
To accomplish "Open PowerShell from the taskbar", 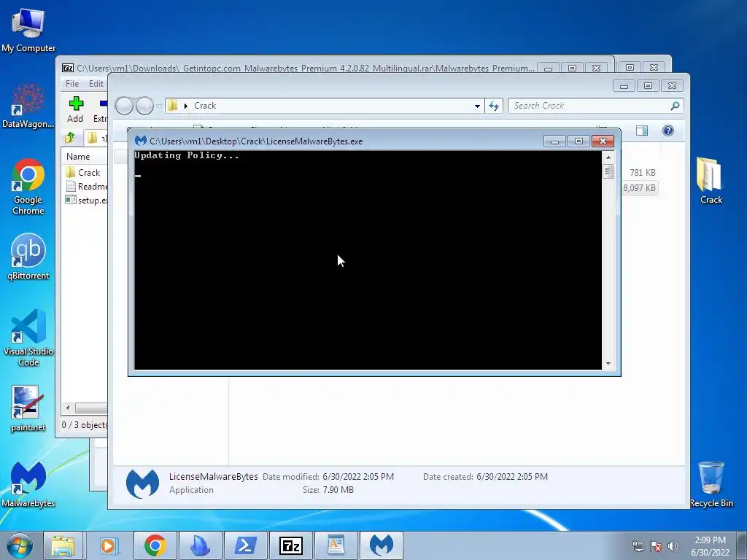I will click(x=245, y=545).
